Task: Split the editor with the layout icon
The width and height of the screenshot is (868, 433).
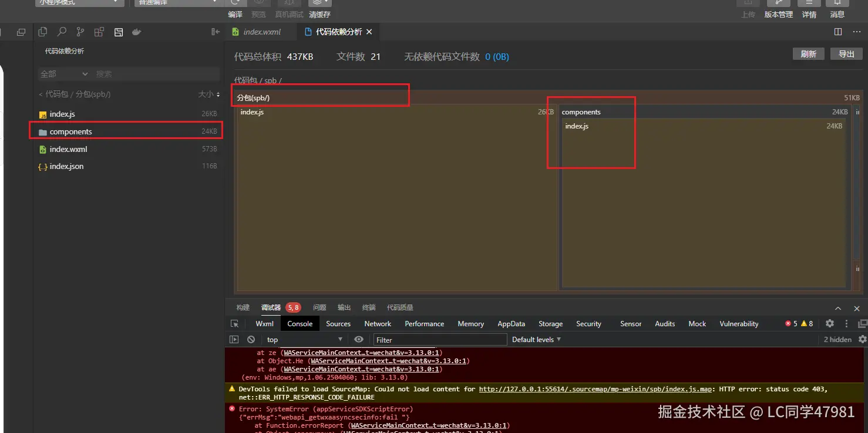Action: tap(838, 32)
